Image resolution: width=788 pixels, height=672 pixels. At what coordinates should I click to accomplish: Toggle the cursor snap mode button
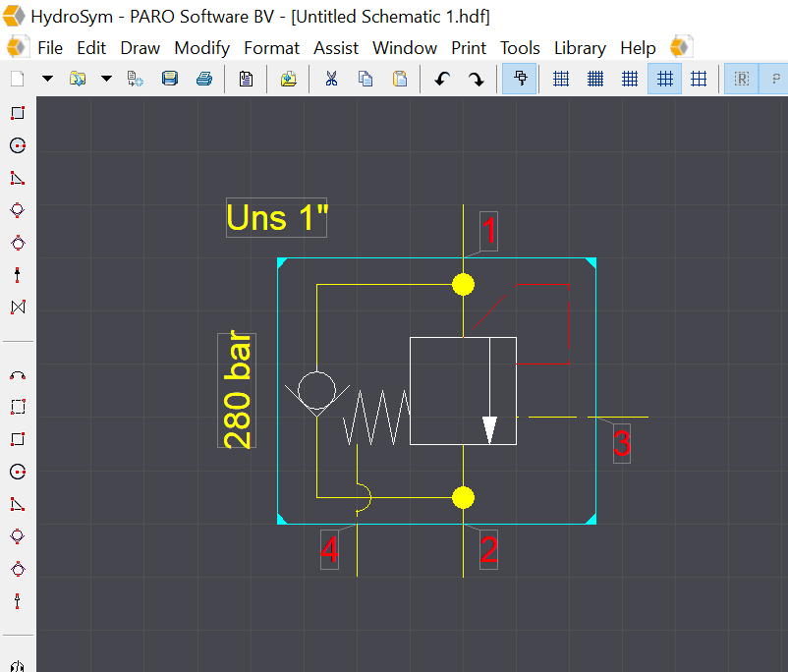click(519, 79)
